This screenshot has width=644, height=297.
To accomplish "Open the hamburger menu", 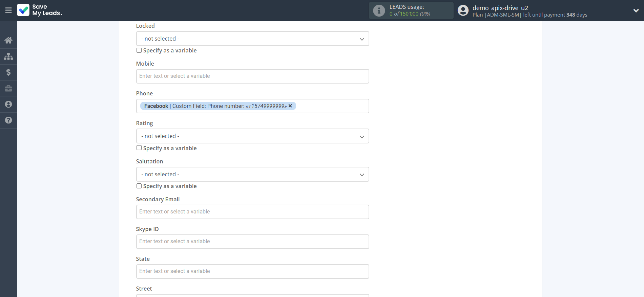I will tap(8, 10).
